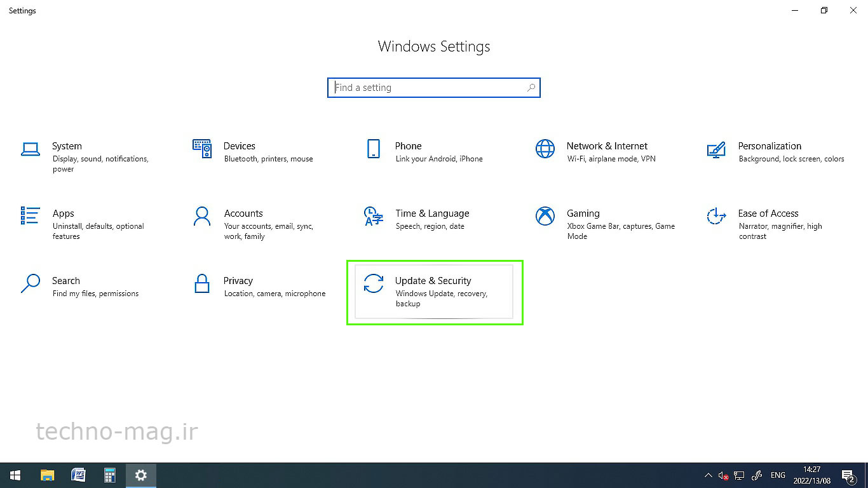The image size is (868, 488).
Task: Show hidden tray icons chevron
Action: click(709, 475)
